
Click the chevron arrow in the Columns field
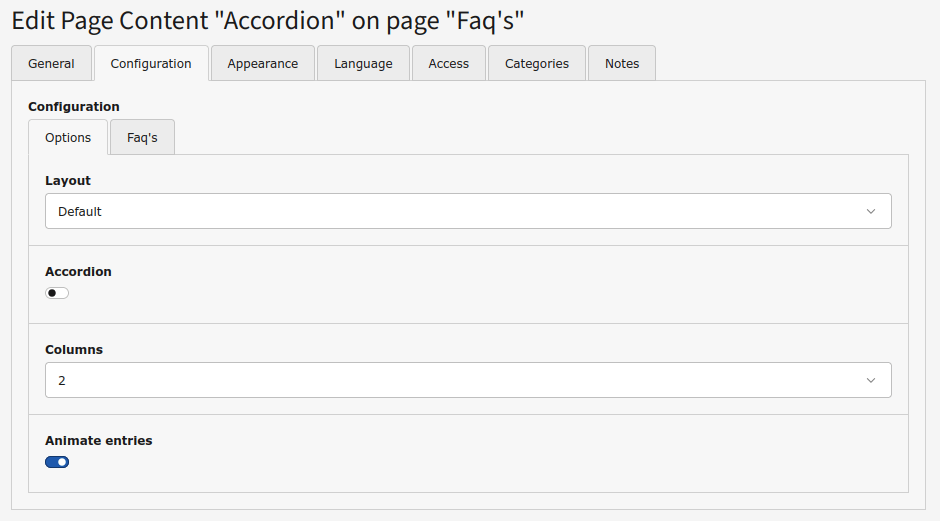point(870,381)
